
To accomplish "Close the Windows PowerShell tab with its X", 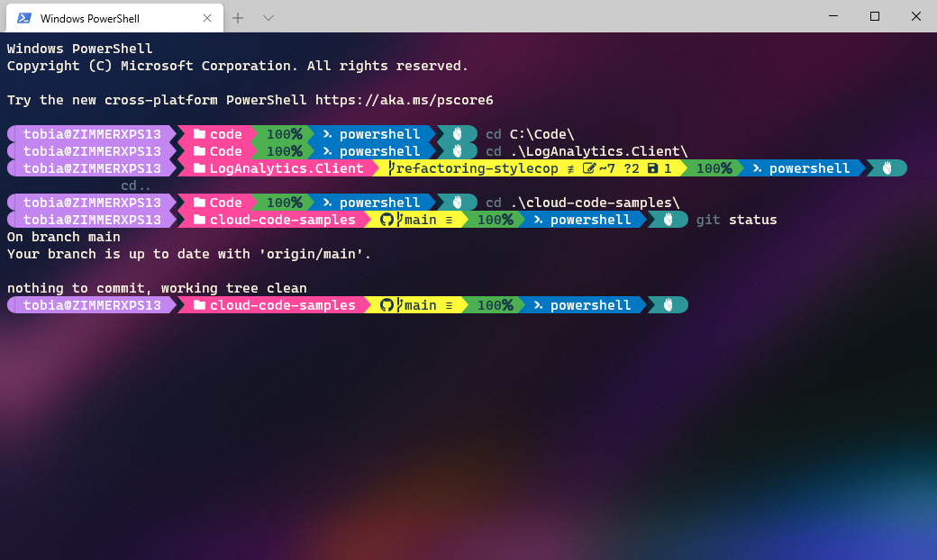I will 207,17.
